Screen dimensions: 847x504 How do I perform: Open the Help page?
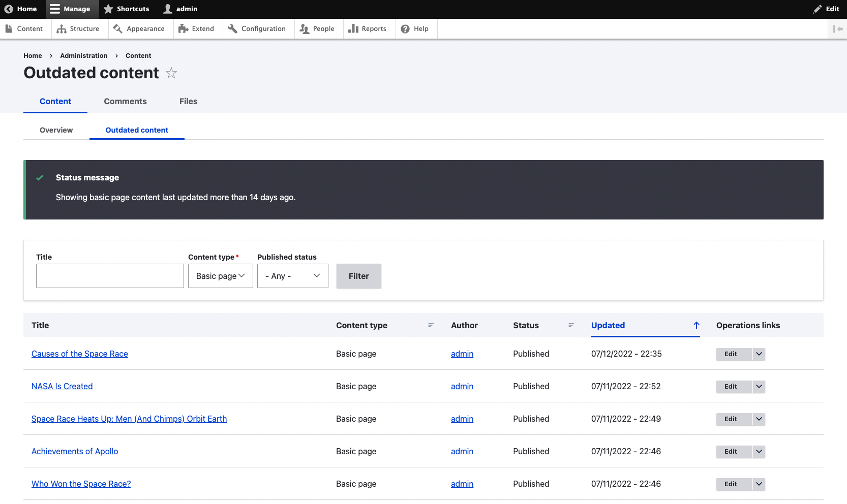tap(414, 29)
